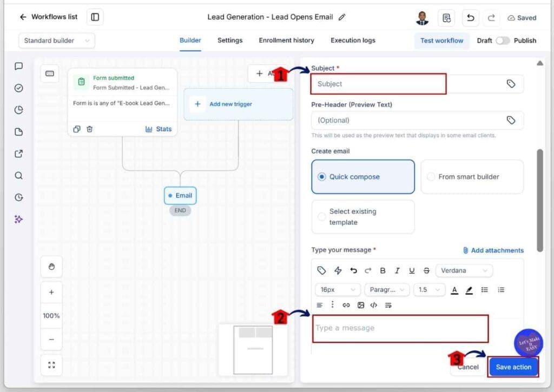554x392 pixels.
Task: Open Settings tab
Action: coord(230,40)
